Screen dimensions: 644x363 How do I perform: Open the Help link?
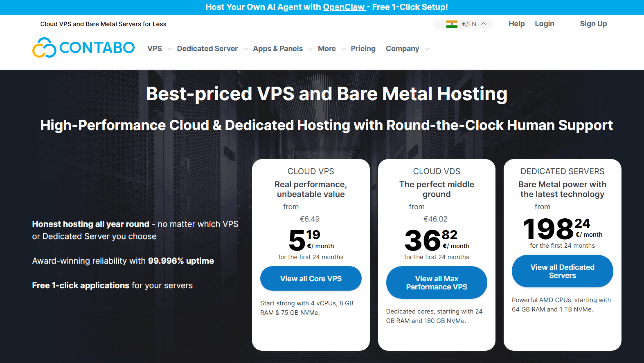(517, 24)
